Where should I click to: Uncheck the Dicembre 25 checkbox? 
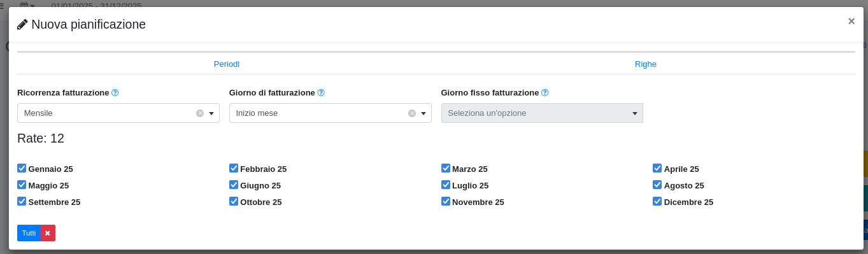point(657,201)
